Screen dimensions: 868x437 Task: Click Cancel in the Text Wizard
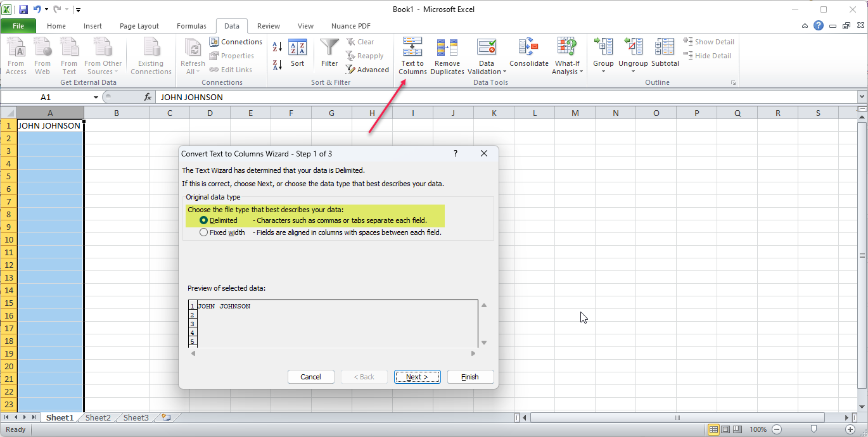[x=310, y=377]
